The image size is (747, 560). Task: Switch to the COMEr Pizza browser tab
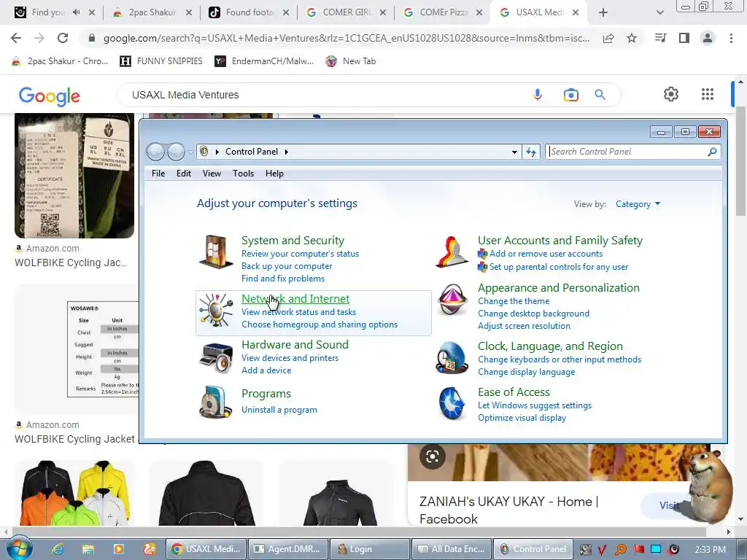point(443,12)
